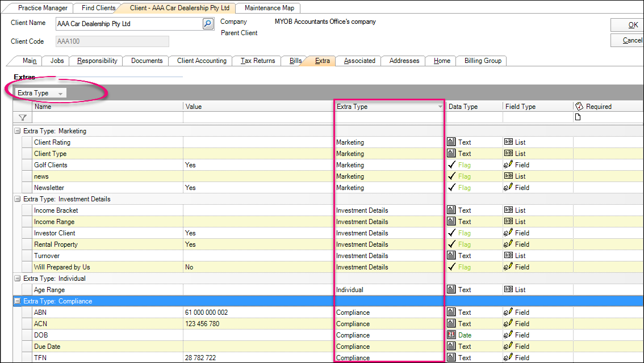Toggle the Flag checkmark for Rental Property

tap(452, 244)
